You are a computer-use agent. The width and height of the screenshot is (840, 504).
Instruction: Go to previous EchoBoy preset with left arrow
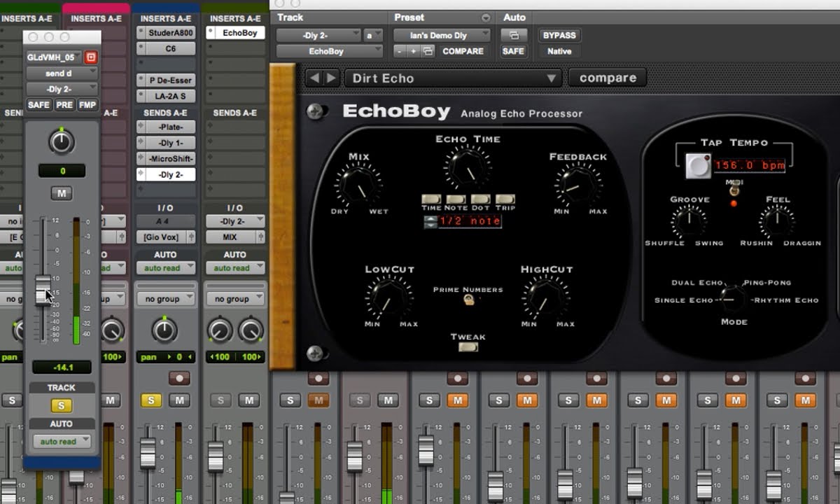point(314,78)
